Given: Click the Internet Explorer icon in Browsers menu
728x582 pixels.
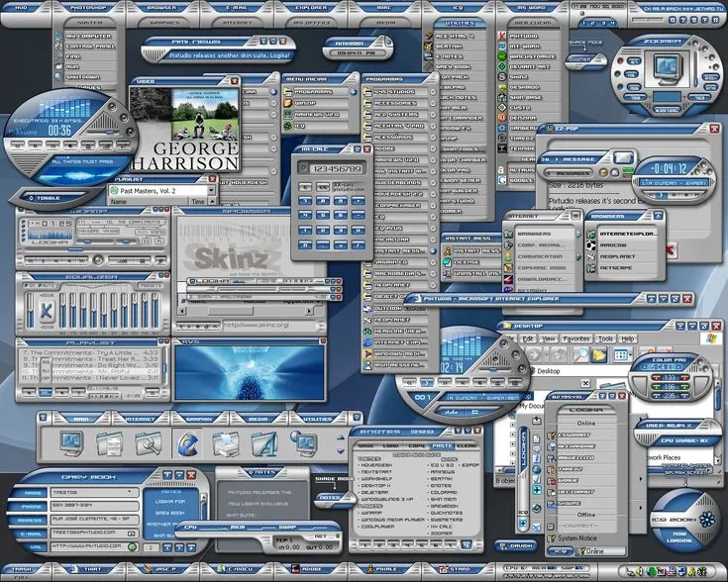Looking at the screenshot, I should pos(591,234).
